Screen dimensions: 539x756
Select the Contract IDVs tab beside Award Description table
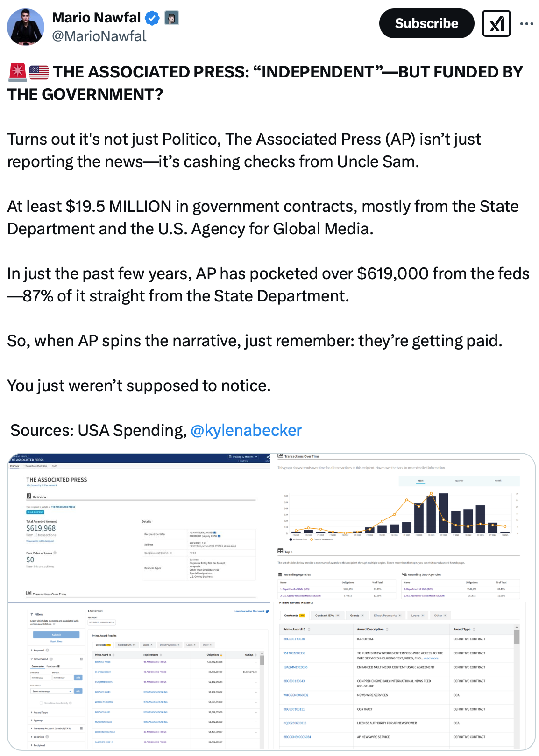tap(327, 616)
